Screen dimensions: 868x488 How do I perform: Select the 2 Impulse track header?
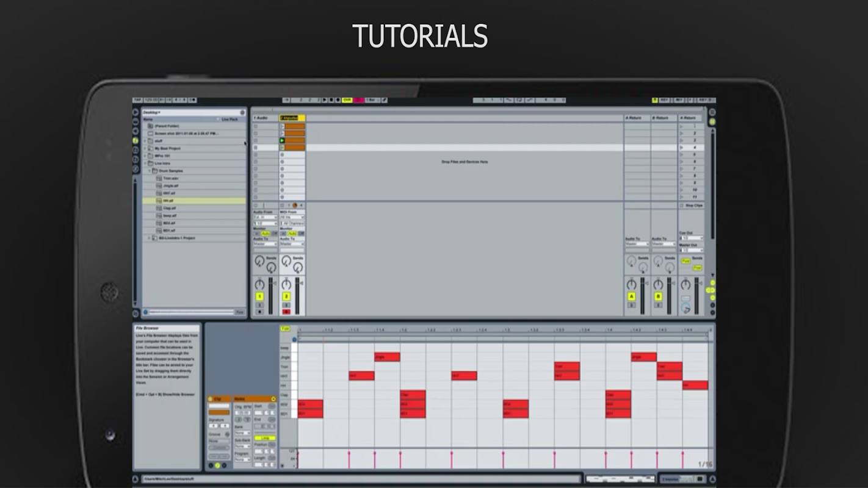tap(292, 118)
